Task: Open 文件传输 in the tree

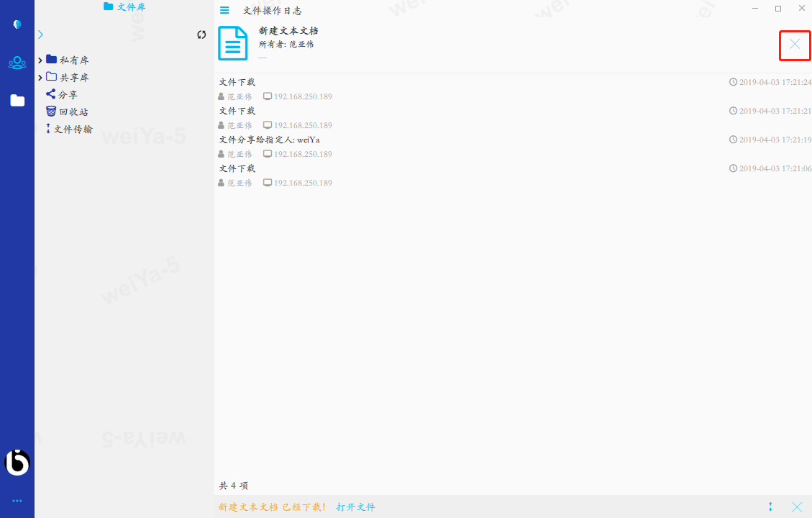Action: coord(73,129)
